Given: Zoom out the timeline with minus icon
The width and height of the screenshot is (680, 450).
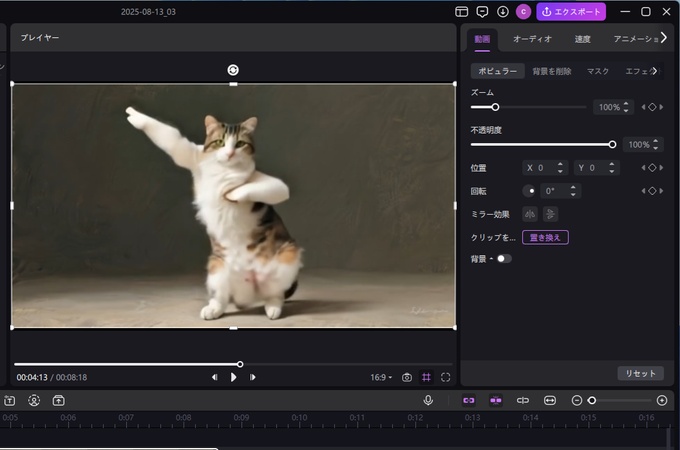Looking at the screenshot, I should [577, 400].
